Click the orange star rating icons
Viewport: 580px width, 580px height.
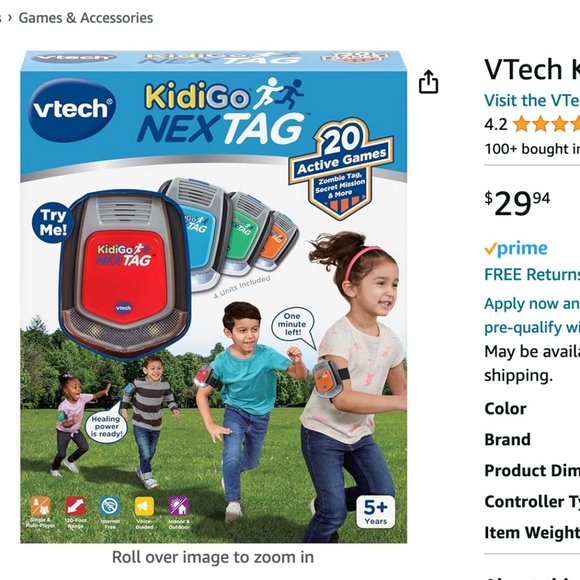[547, 124]
